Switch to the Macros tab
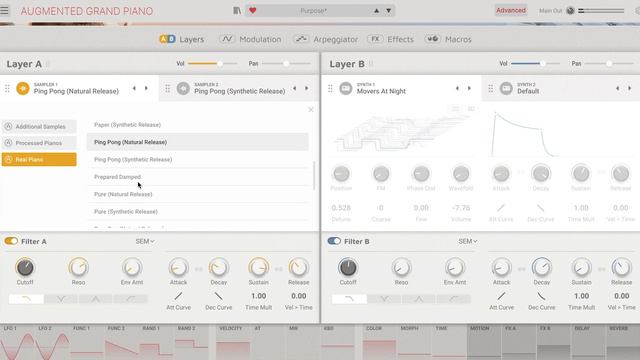 click(448, 39)
